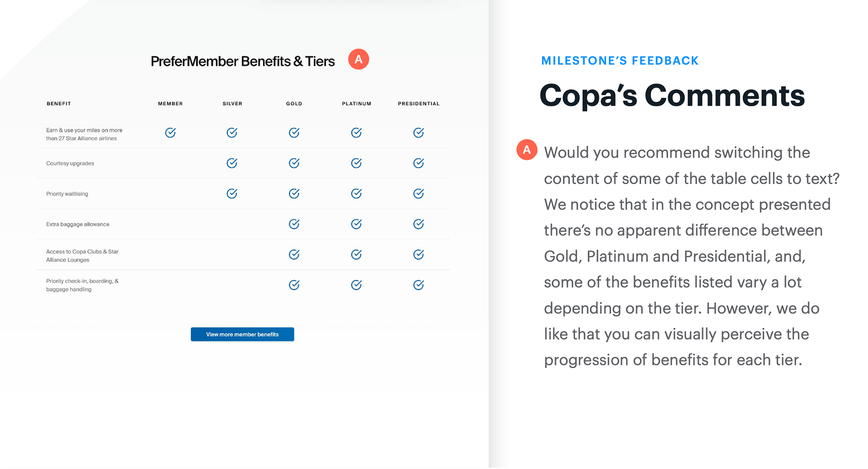Select the PRESIDENTIAL column header

419,104
